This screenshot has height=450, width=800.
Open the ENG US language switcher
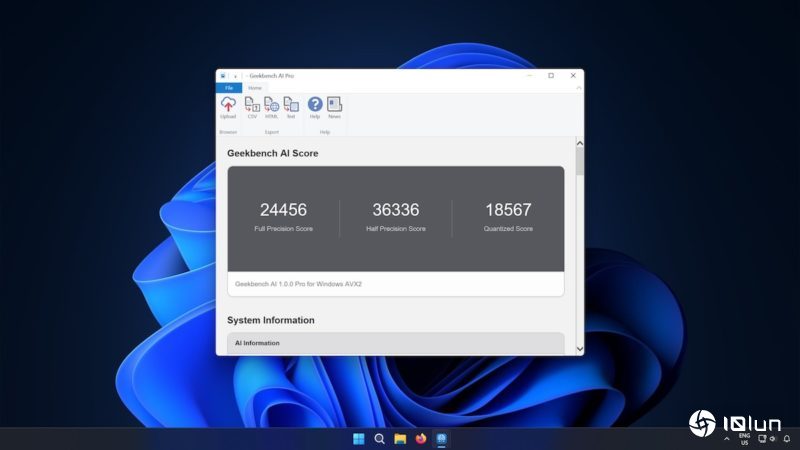pos(744,439)
